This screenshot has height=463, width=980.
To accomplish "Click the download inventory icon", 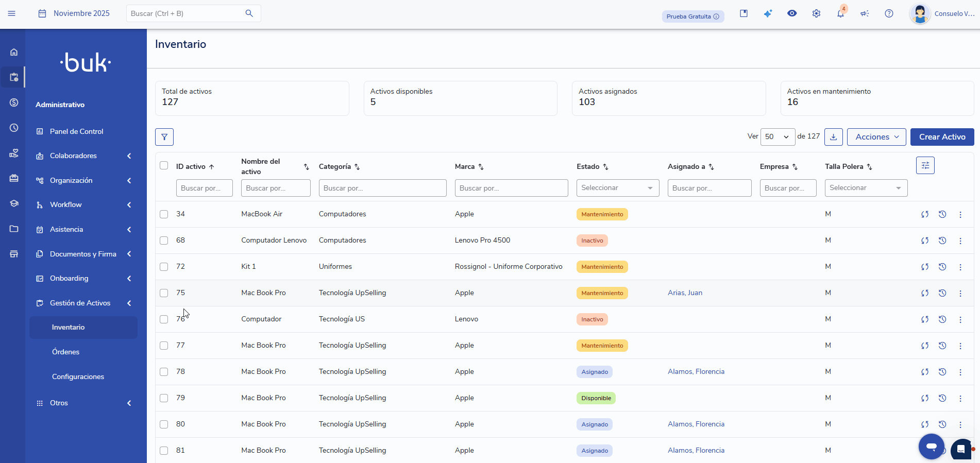I will pos(833,137).
